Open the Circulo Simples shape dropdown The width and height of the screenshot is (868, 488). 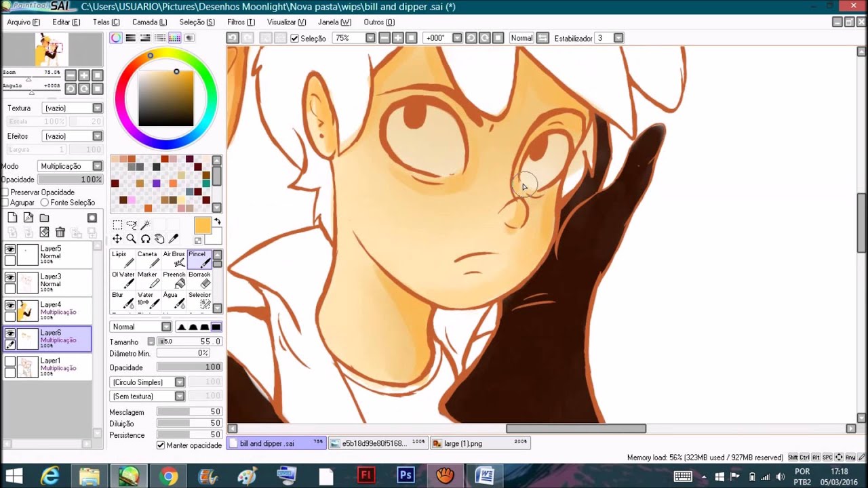point(147,382)
